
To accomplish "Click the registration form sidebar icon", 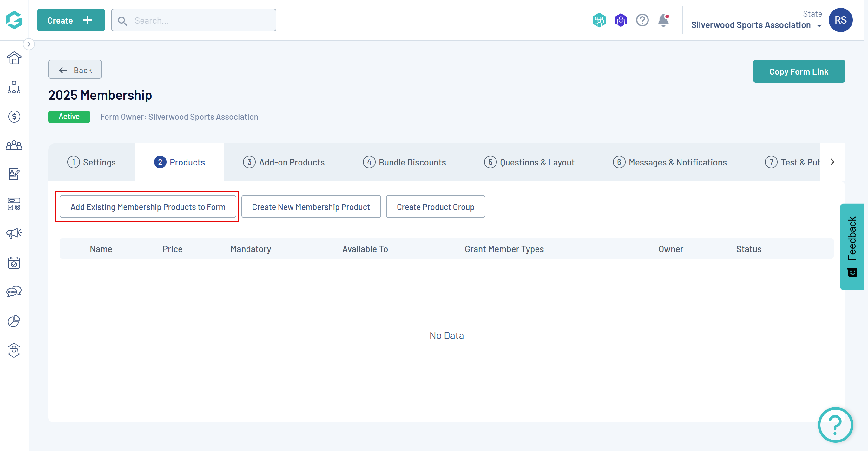I will (14, 174).
